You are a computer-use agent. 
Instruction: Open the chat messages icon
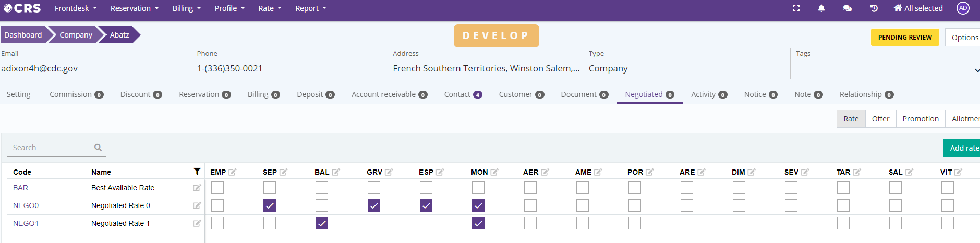(848, 8)
